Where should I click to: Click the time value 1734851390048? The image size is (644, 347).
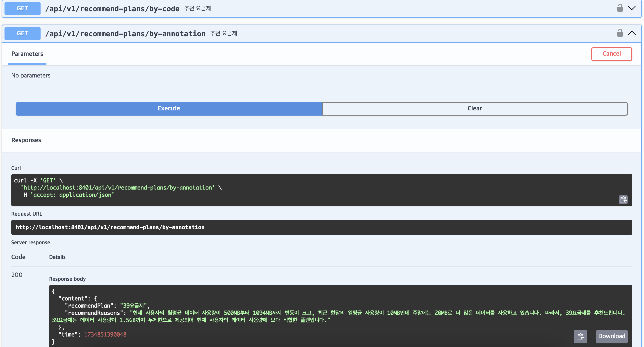(x=105, y=335)
